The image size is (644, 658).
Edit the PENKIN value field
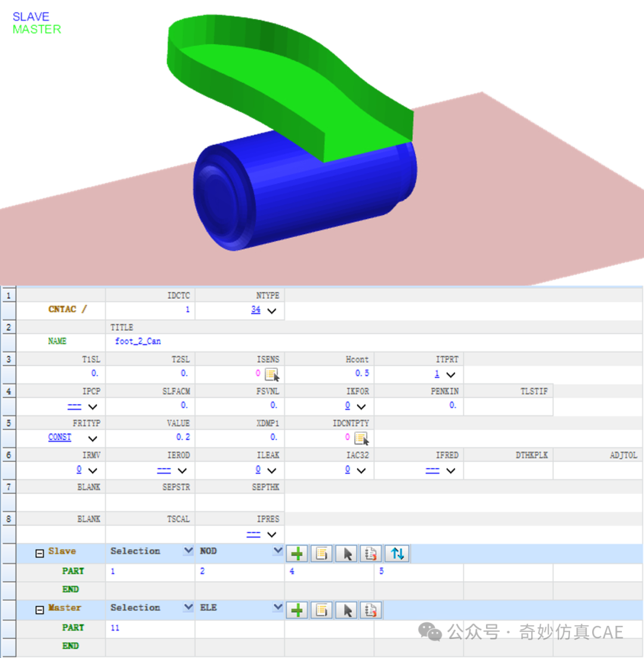419,406
